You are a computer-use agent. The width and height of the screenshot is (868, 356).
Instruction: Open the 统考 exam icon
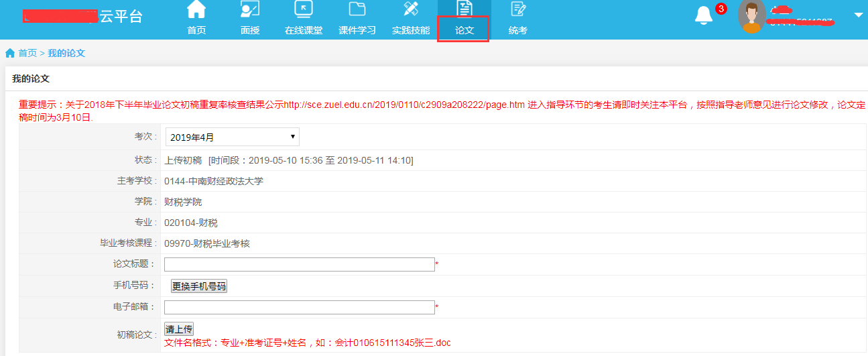pos(518,9)
